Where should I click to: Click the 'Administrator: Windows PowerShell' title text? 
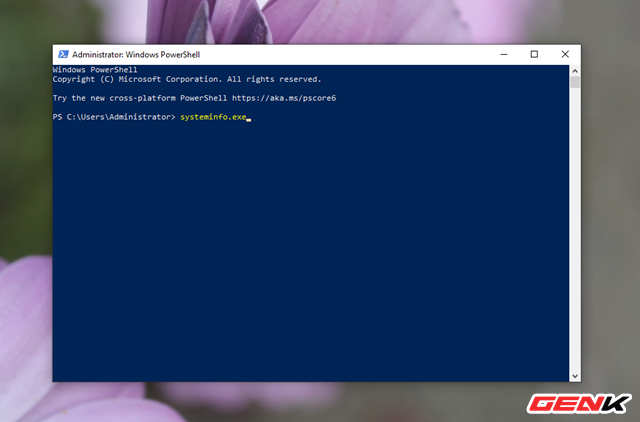point(136,55)
